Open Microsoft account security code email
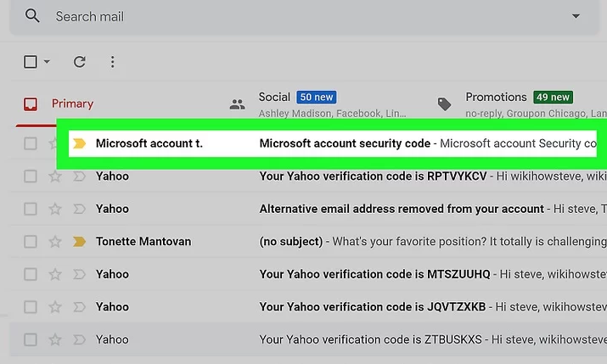The height and width of the screenshot is (364, 607). [x=345, y=143]
